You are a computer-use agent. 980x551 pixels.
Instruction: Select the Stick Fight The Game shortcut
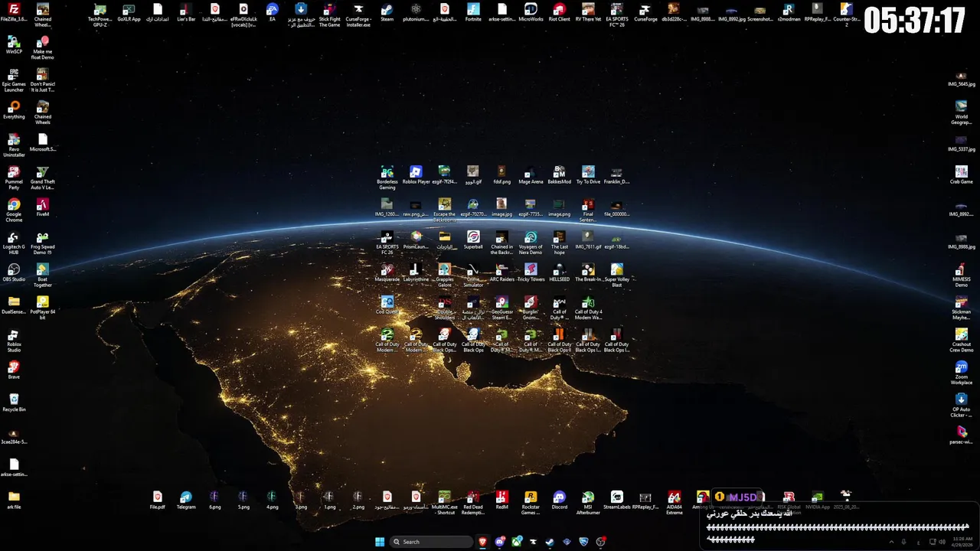[329, 15]
